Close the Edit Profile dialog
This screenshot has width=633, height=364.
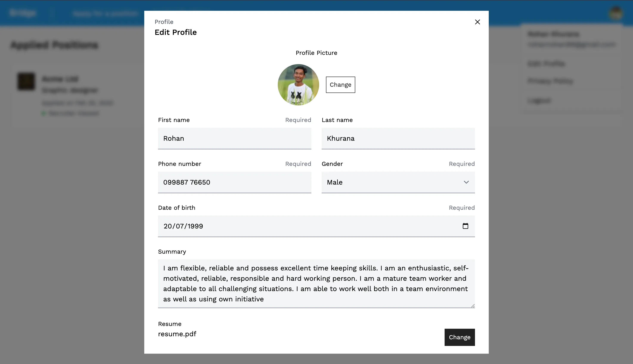[477, 22]
